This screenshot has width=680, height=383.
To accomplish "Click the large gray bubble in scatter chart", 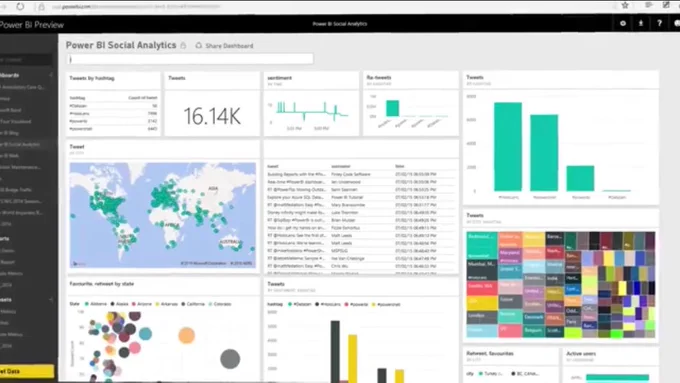I will coord(230,359).
